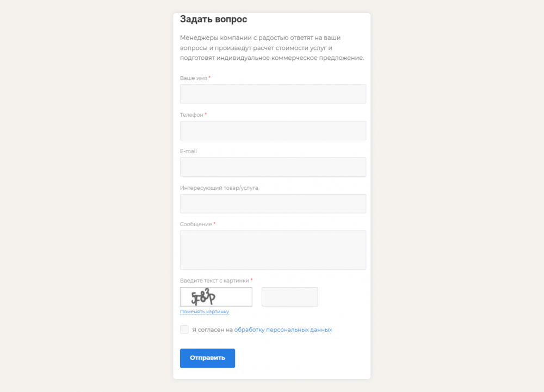The image size is (544, 392).
Task: Open the «обработку персональных данных» link
Action: point(283,329)
